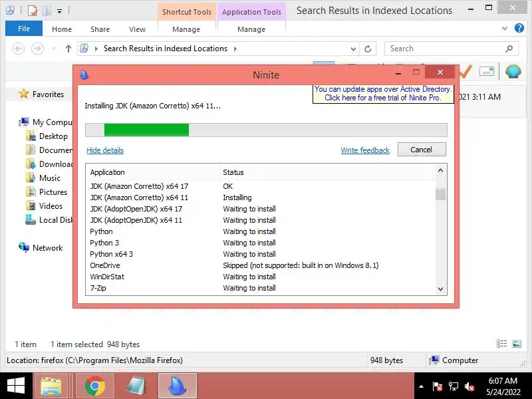Open the Customize Quick Access Toolbar dropdown
The image size is (532, 399).
click(59, 11)
